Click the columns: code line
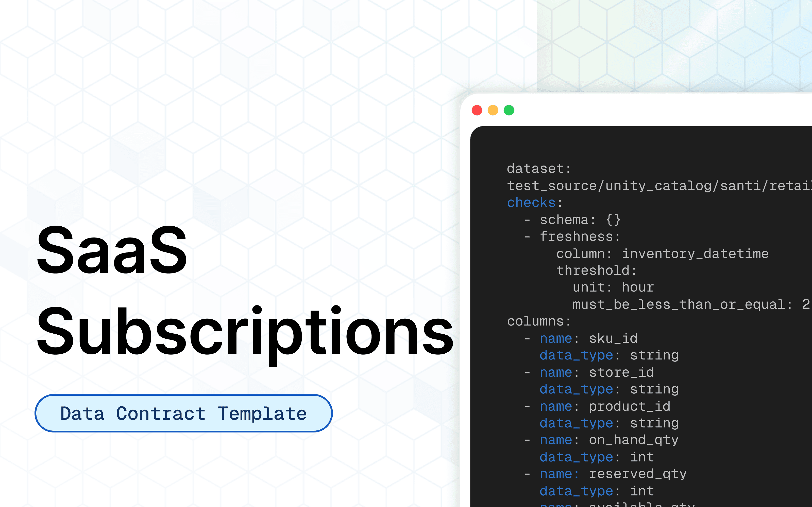 tap(538, 321)
